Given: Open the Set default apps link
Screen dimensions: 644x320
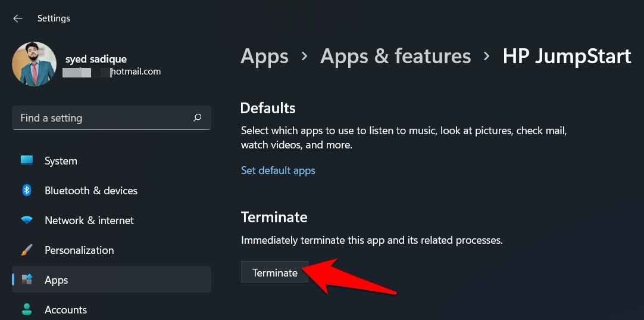Looking at the screenshot, I should pyautogui.click(x=278, y=170).
